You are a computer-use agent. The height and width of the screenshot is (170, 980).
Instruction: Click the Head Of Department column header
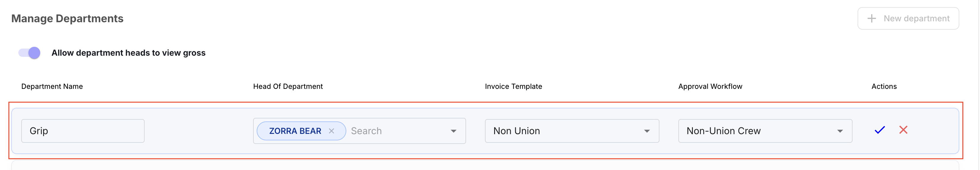click(288, 86)
